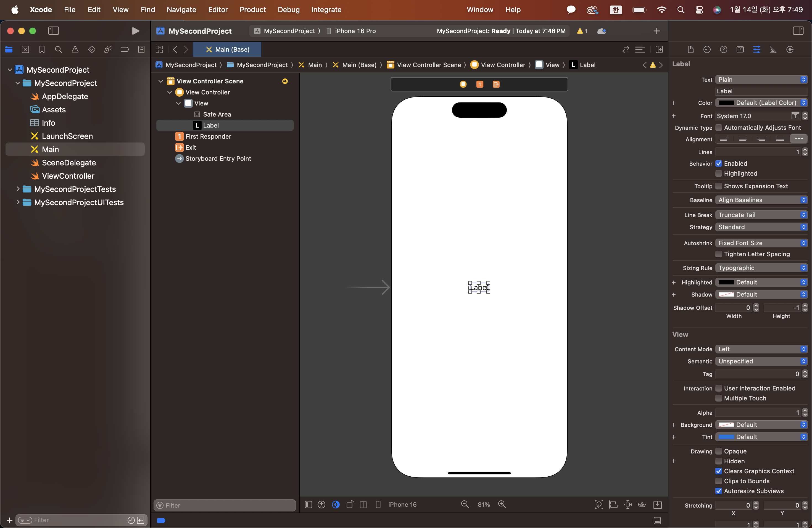Click the zoom in magnifier icon
Viewport: 812px width, 528px height.
click(x=502, y=505)
